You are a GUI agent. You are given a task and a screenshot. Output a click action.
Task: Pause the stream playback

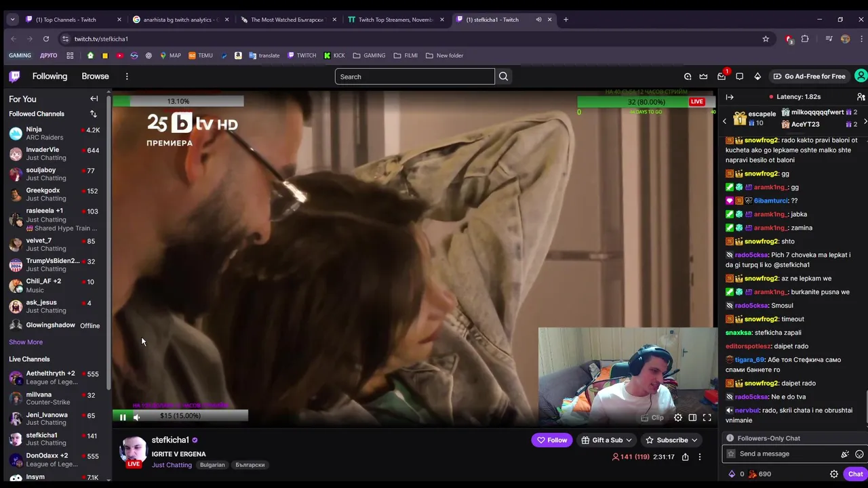tap(123, 418)
